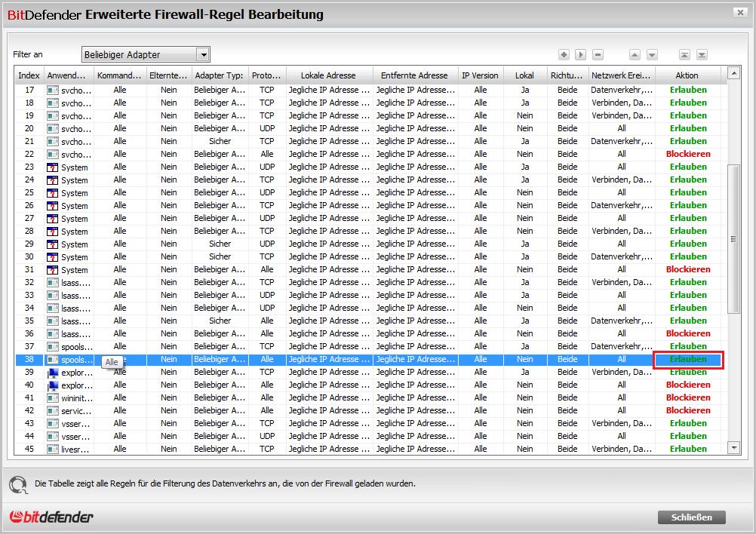Click the System icon in row 31
Screen dimensions: 756x534
point(53,270)
